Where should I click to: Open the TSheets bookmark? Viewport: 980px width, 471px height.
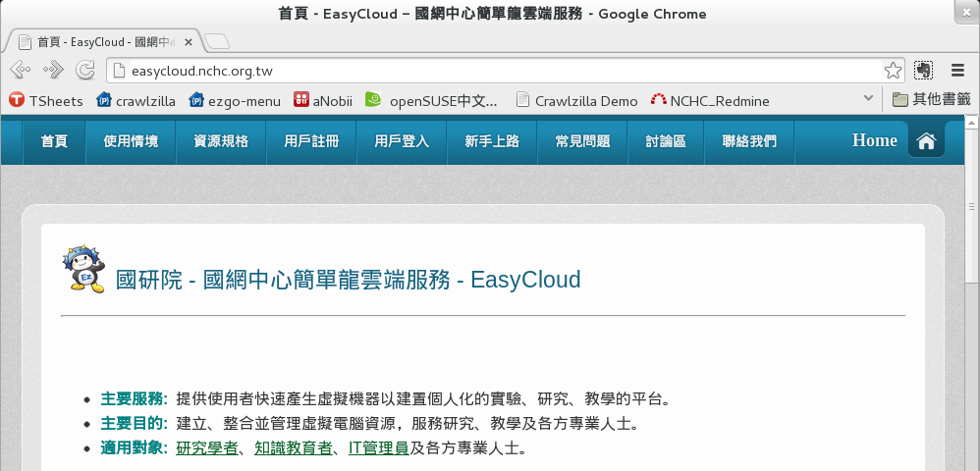click(x=46, y=100)
